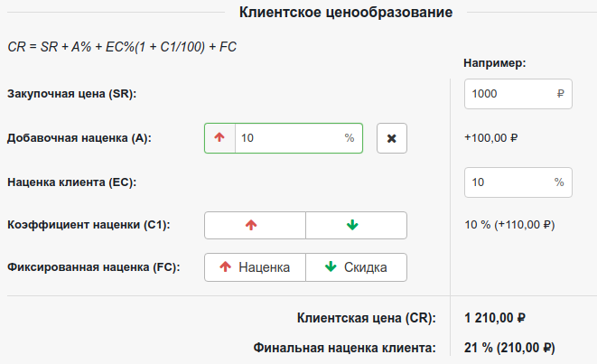Image resolution: width=597 pixels, height=364 pixels.
Task: Click the ruble sign in purchase price field
Action: pos(560,93)
